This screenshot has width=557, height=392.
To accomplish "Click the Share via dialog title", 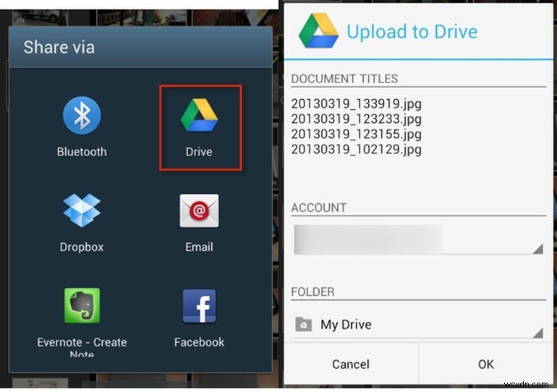I will click(x=59, y=47).
